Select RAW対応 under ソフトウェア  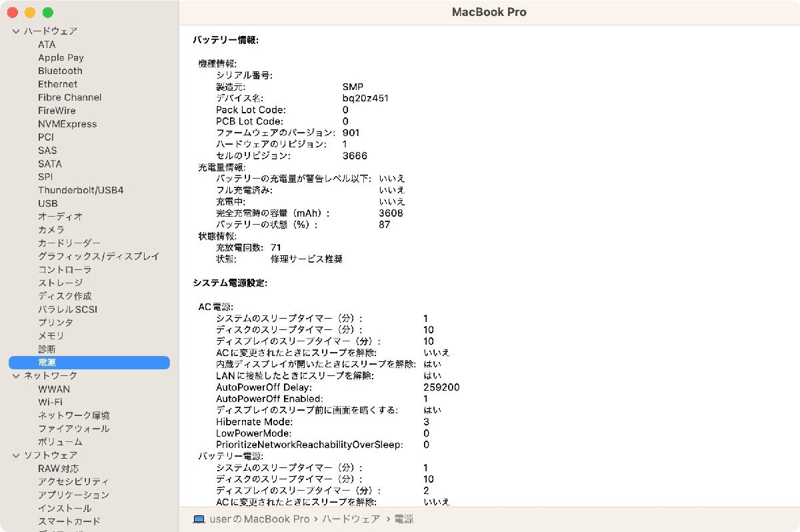click(x=58, y=469)
